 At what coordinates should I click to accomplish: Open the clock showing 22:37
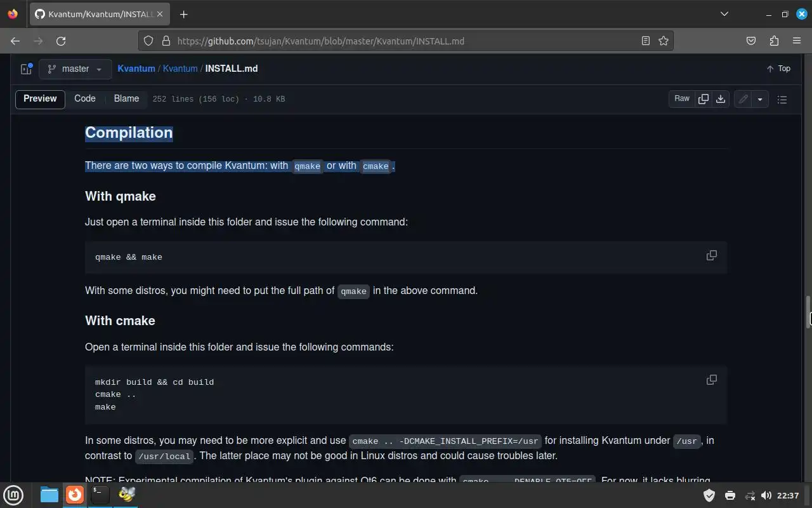[x=788, y=495]
